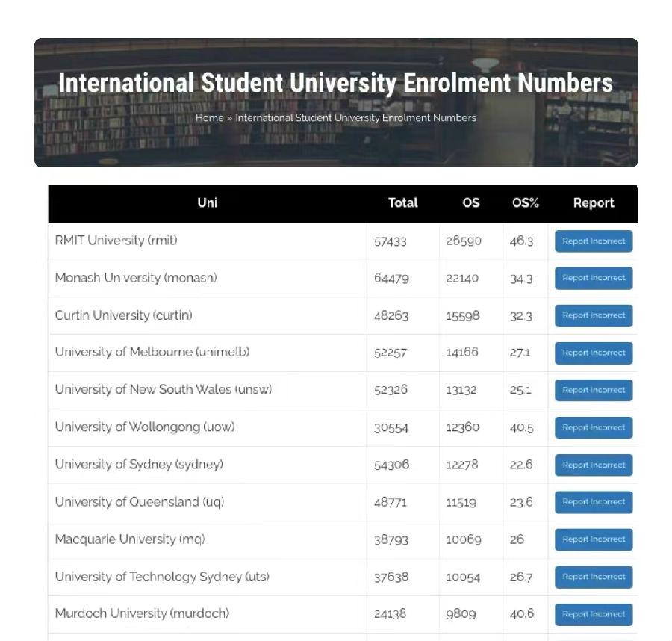Report incorrect data for University of New South Wales

click(x=594, y=390)
